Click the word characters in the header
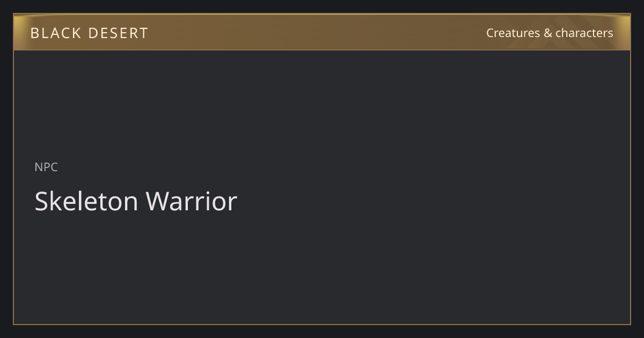 click(x=584, y=33)
